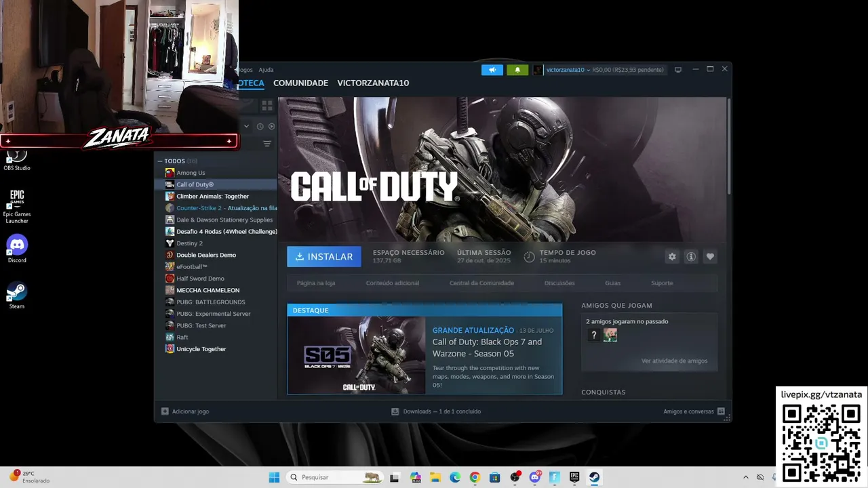Select Unicycle Together in the library
The image size is (868, 488).
click(x=201, y=349)
